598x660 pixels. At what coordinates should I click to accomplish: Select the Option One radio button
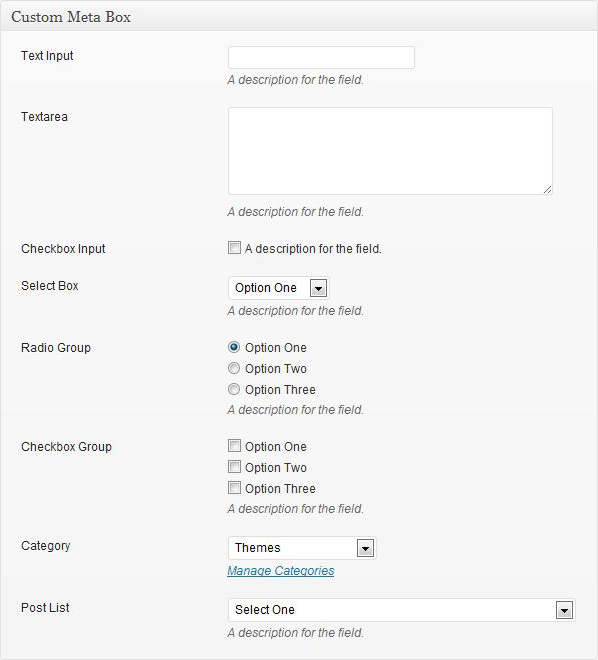click(x=234, y=347)
